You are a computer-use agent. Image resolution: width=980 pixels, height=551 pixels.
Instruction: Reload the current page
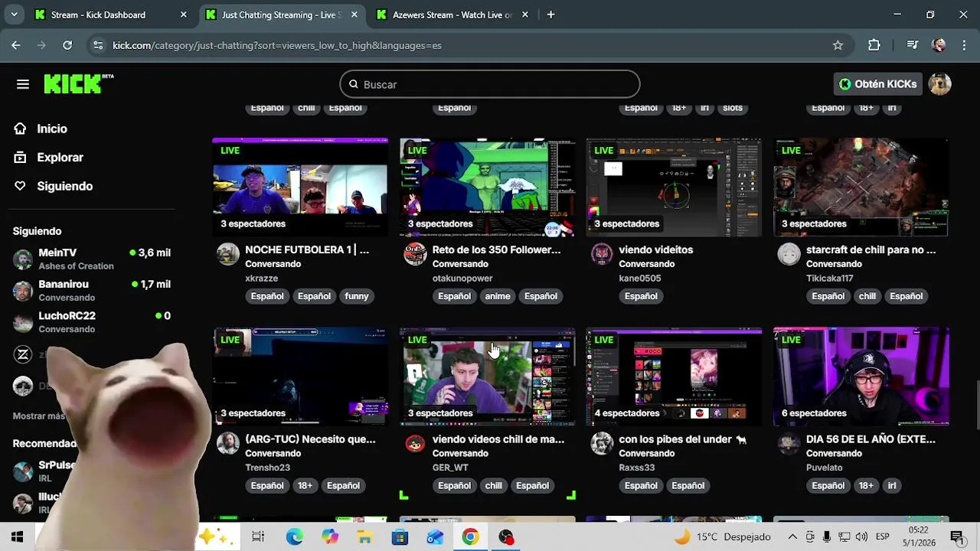67,45
